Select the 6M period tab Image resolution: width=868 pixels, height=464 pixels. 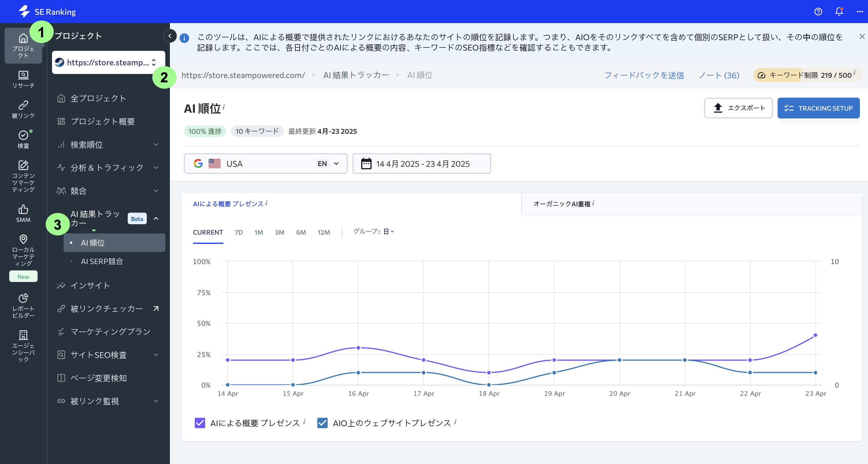click(x=301, y=232)
